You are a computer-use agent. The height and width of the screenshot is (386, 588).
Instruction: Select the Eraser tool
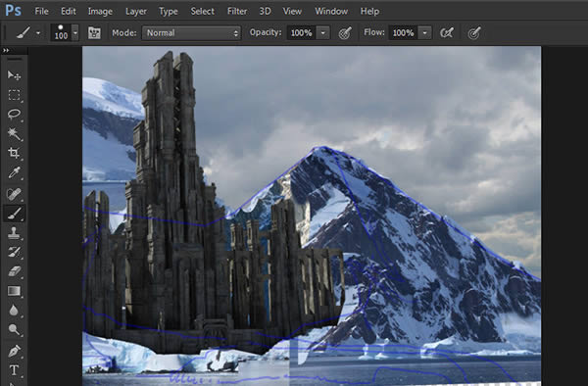(14, 271)
